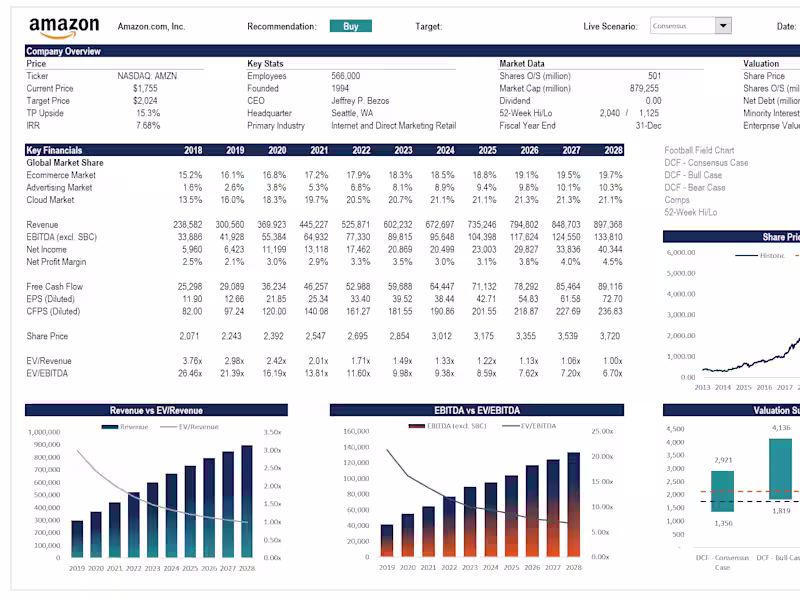
Task: Click the DCF Consensus Case valuation bar
Action: coord(722,491)
